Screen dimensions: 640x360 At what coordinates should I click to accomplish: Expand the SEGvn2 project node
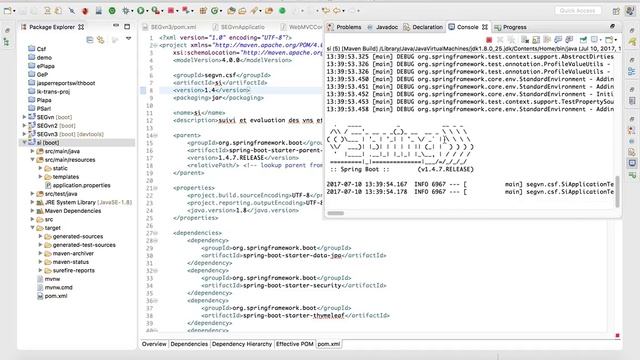pyautogui.click(x=24, y=126)
